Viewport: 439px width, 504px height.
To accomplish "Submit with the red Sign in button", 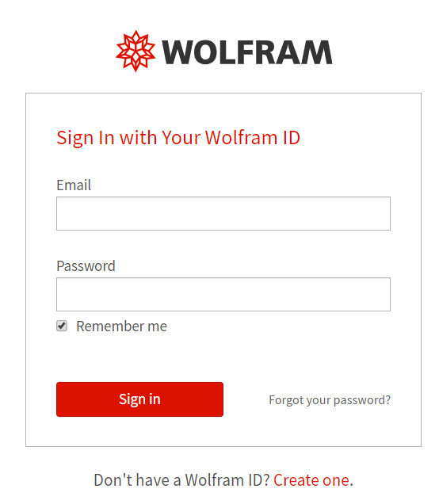I will [x=139, y=399].
